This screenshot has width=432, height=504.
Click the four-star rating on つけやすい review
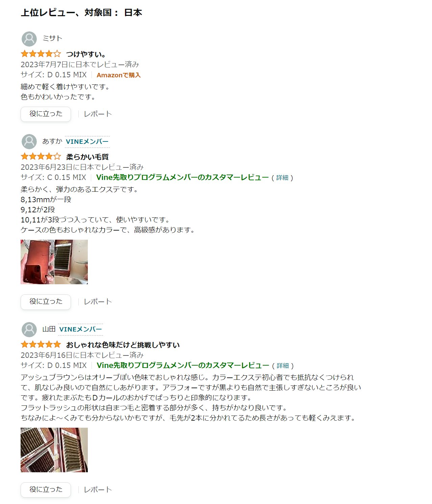41,54
